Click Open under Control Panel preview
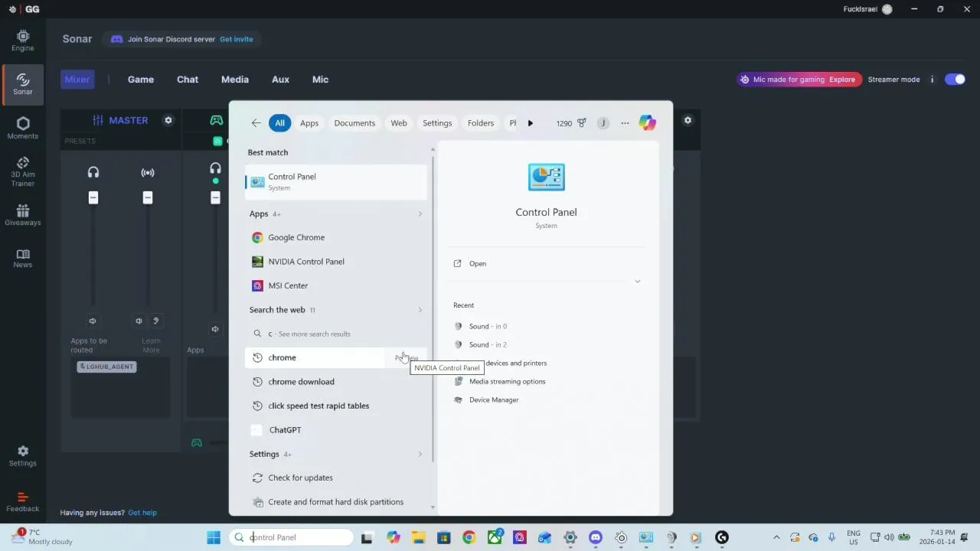 point(477,264)
